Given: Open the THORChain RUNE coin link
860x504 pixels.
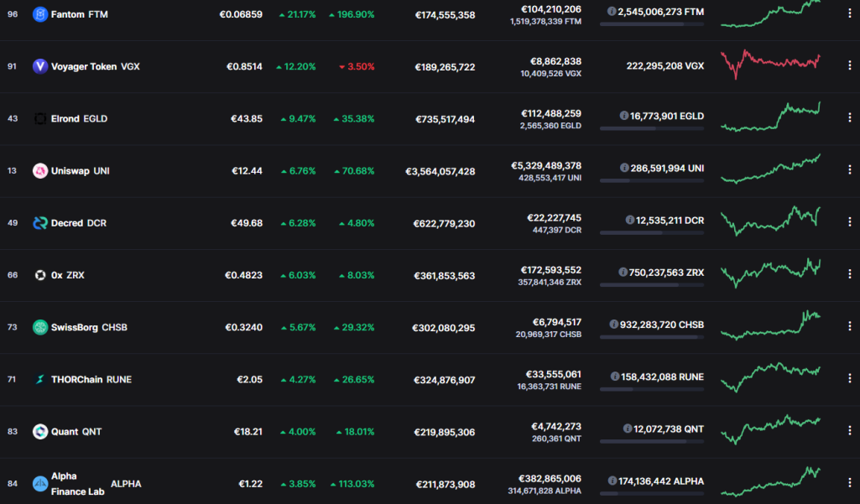Looking at the screenshot, I should tap(91, 380).
